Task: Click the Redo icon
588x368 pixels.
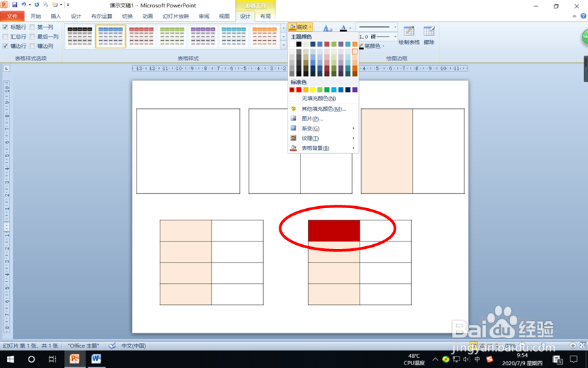Action: click(37, 5)
